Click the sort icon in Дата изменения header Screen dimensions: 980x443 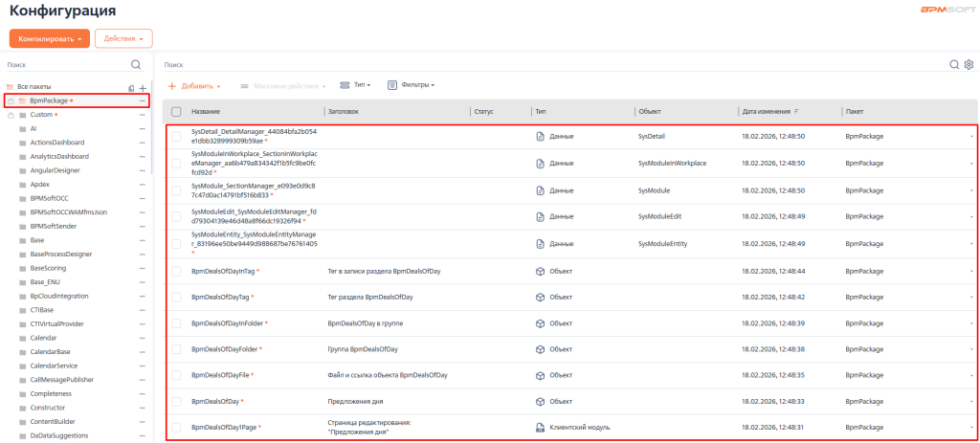tap(797, 112)
